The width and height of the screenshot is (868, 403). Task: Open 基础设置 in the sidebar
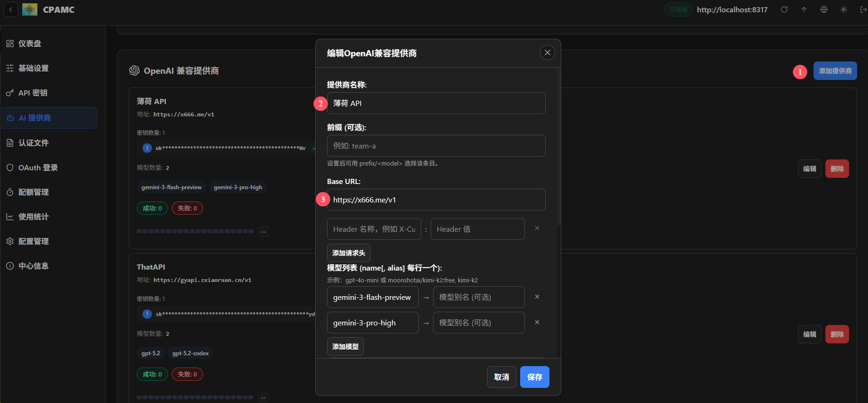pyautogui.click(x=49, y=68)
